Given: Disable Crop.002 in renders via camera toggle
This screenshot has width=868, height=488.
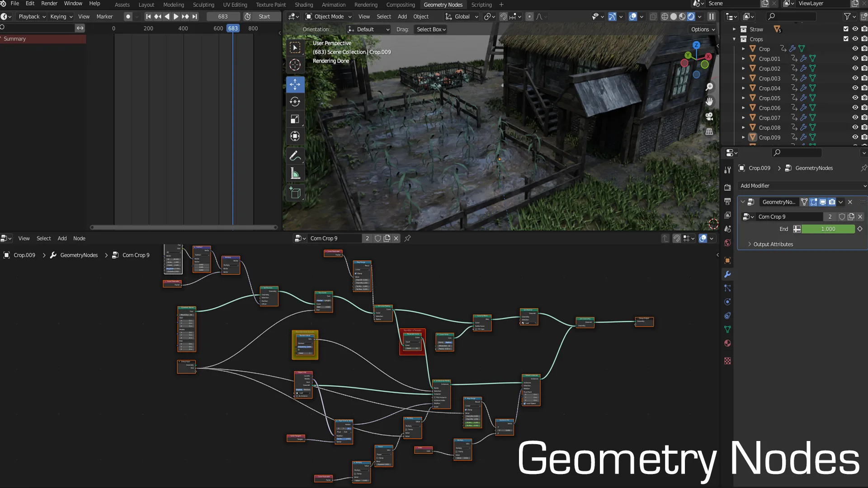Looking at the screenshot, I should pos(864,68).
